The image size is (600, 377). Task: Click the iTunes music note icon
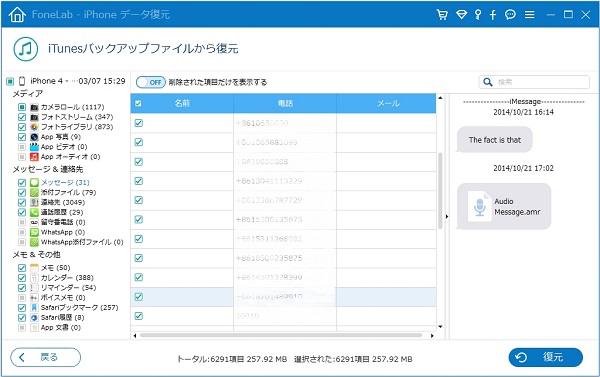[26, 49]
